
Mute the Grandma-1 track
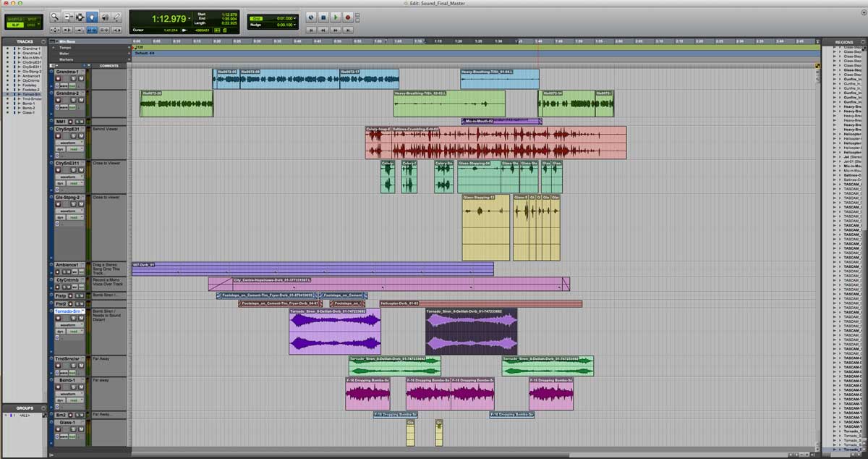coord(81,79)
